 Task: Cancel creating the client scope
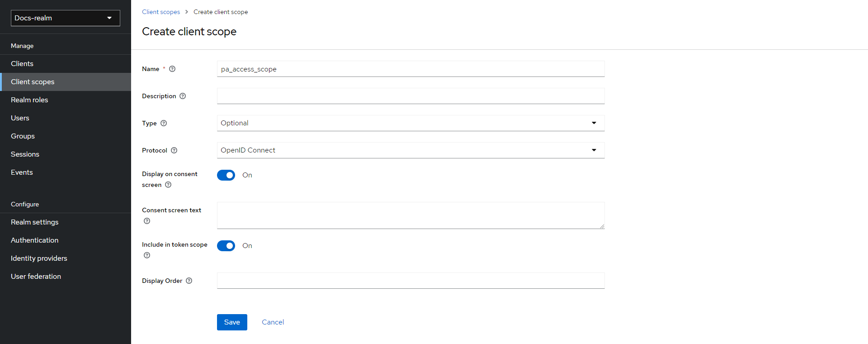273,322
